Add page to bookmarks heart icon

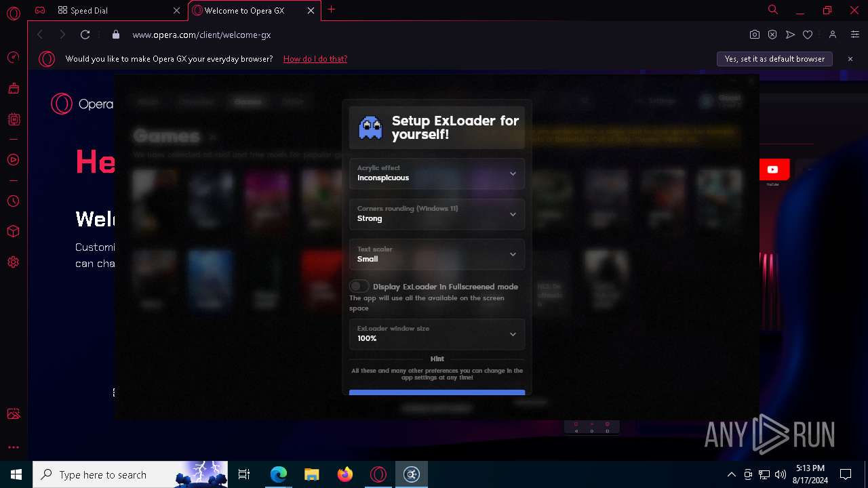[x=808, y=35]
